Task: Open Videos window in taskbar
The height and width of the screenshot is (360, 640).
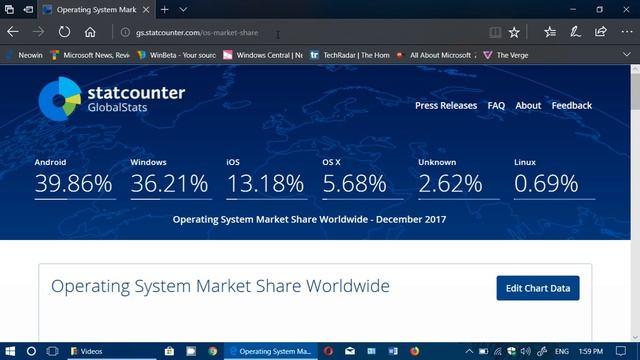Action: pyautogui.click(x=112, y=351)
